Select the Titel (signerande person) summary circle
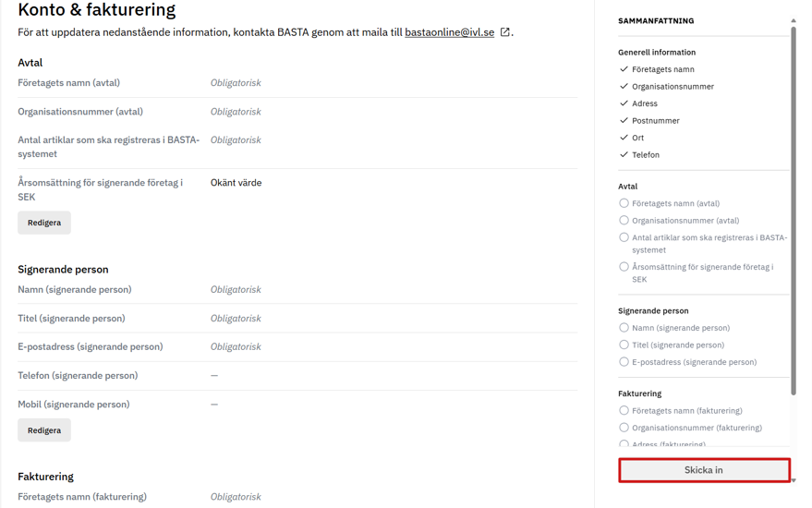Image resolution: width=812 pixels, height=508 pixels. click(x=624, y=345)
